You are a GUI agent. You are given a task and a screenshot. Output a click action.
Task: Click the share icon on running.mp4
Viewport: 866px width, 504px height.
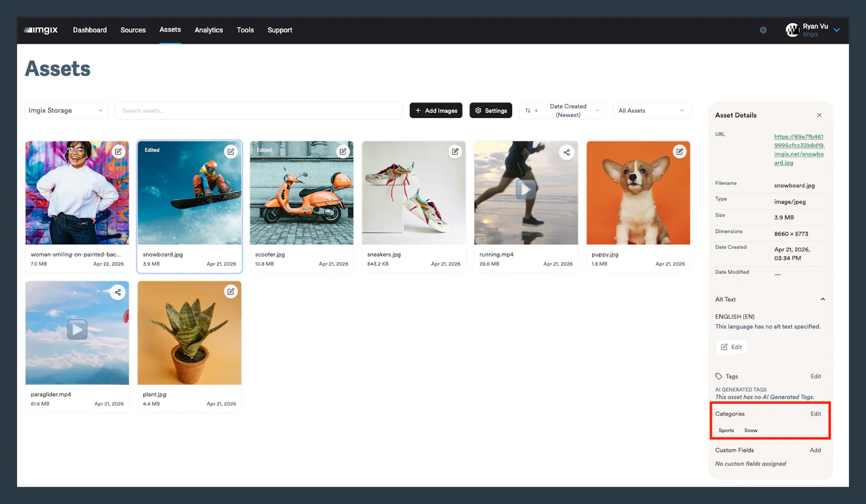567,152
